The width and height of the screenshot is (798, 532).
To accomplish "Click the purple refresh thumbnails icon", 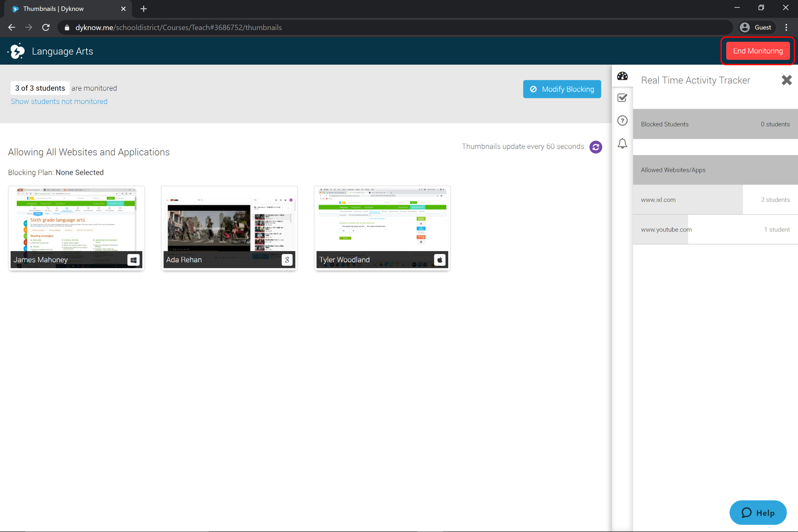I will pyautogui.click(x=596, y=147).
